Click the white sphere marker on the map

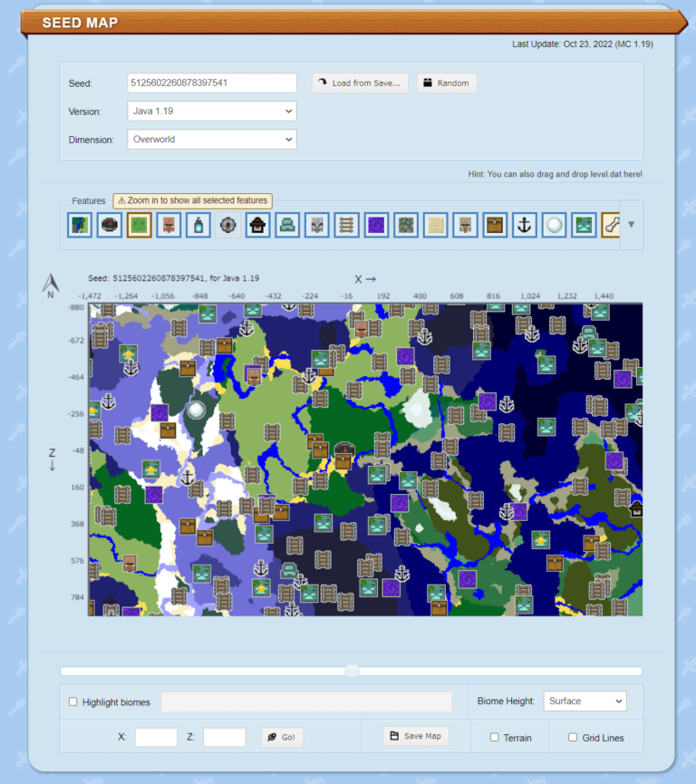click(196, 411)
